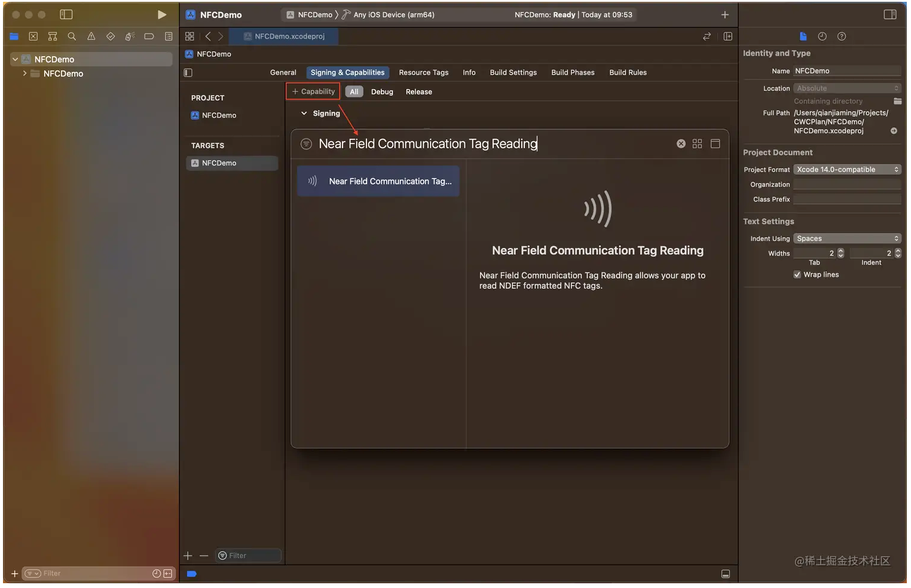This screenshot has height=588, width=911.
Task: Open the Find navigator magnifier icon
Action: pos(72,36)
